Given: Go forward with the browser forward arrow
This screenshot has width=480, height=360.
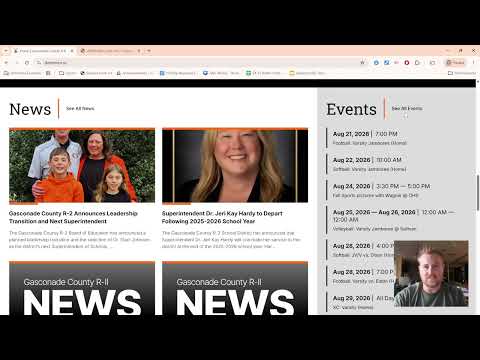Looking at the screenshot, I should 16,63.
